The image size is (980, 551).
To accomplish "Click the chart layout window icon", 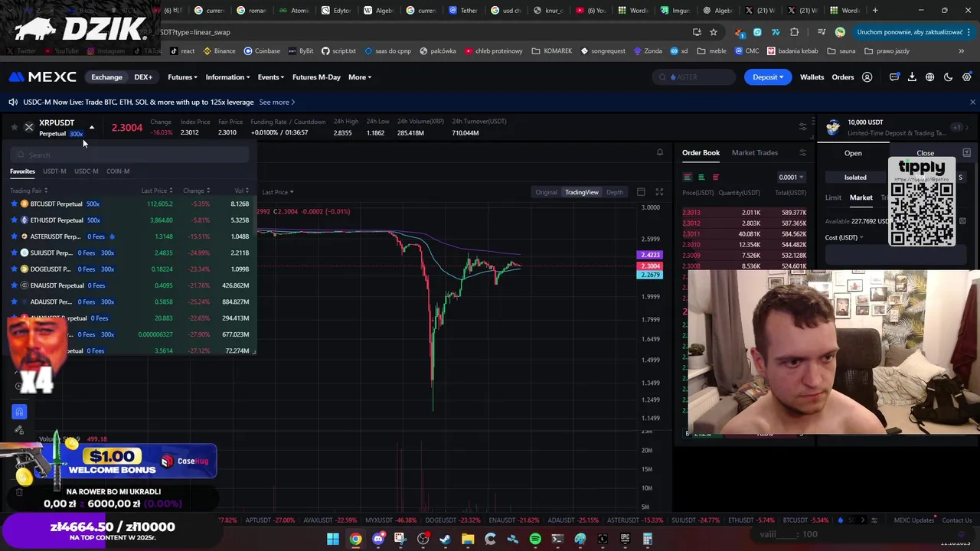I will click(x=641, y=192).
